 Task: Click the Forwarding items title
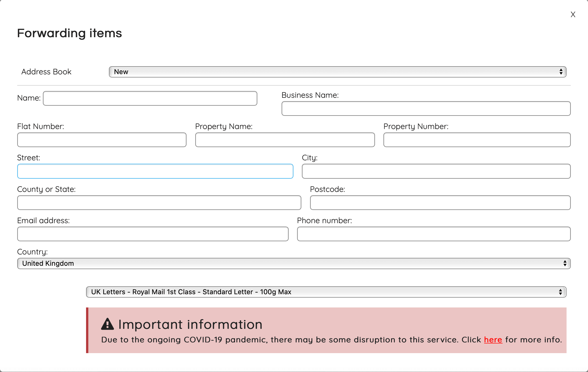click(69, 33)
